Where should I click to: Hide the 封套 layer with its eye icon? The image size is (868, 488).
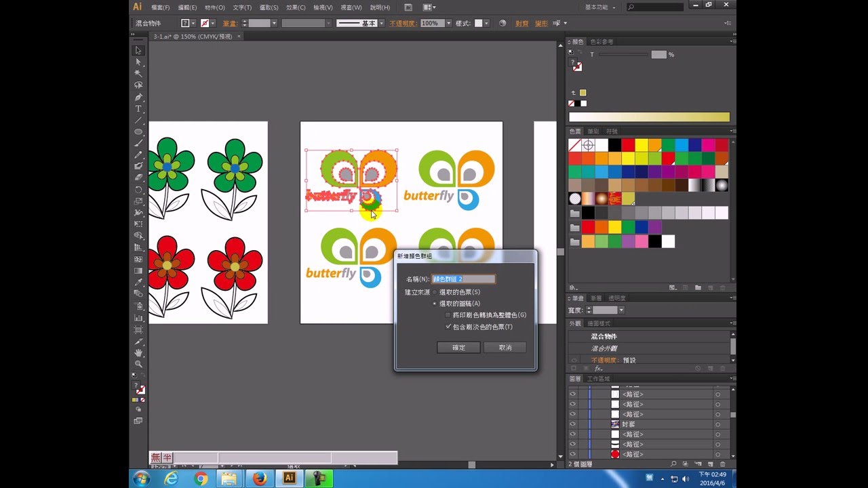coord(573,424)
